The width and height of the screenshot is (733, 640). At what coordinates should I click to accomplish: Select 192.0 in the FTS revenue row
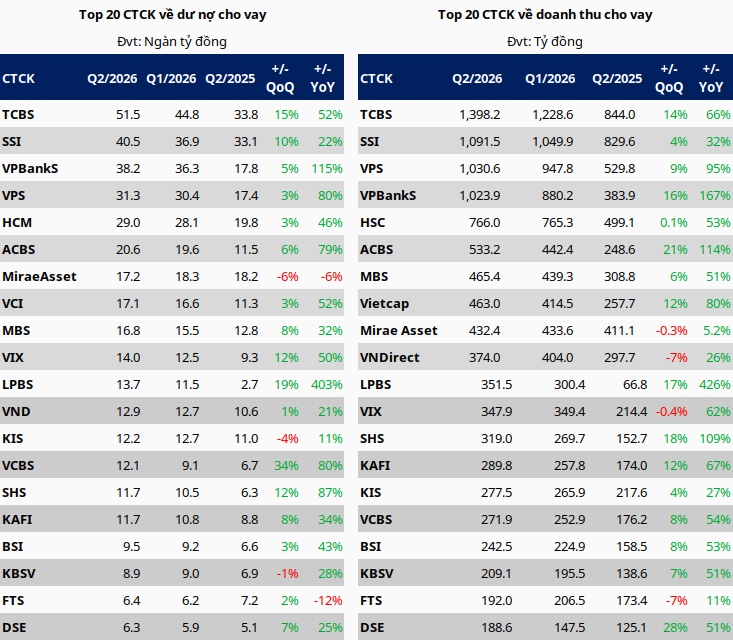click(496, 601)
